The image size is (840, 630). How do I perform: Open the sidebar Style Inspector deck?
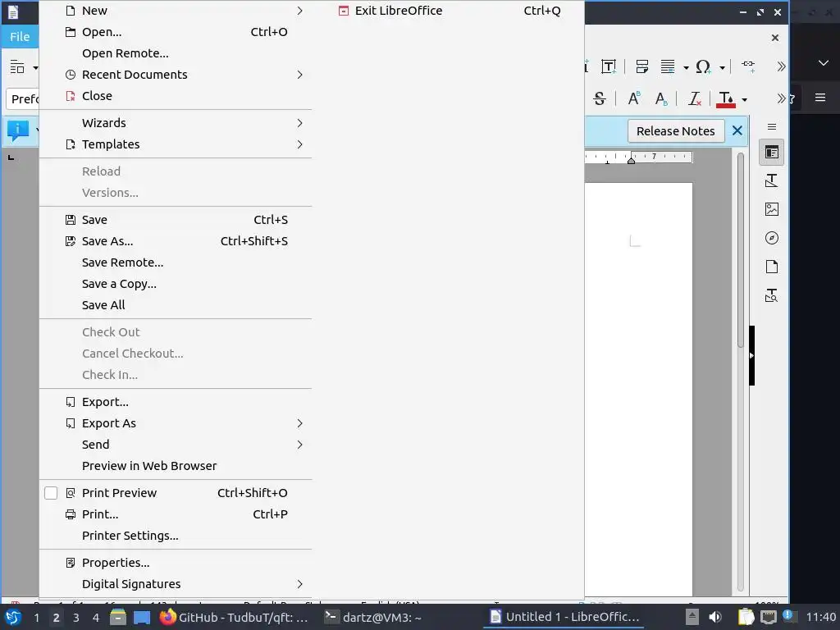(x=771, y=295)
